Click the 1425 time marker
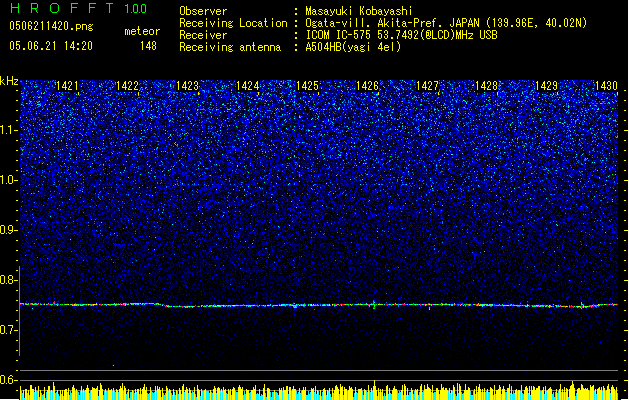 (307, 86)
